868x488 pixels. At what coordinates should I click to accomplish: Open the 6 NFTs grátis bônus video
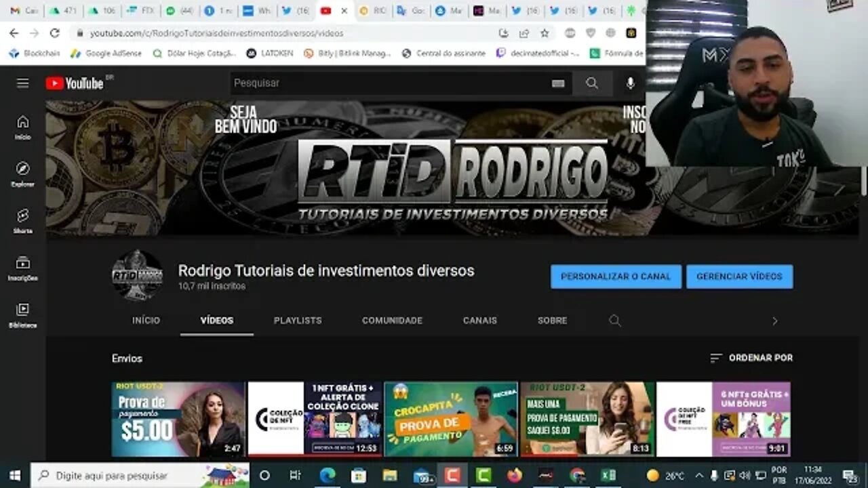[x=724, y=419]
